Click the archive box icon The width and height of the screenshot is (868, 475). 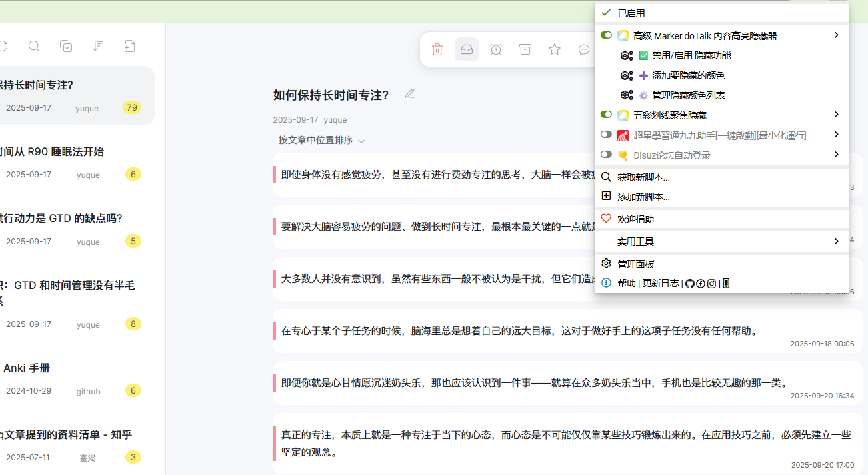[x=525, y=49]
